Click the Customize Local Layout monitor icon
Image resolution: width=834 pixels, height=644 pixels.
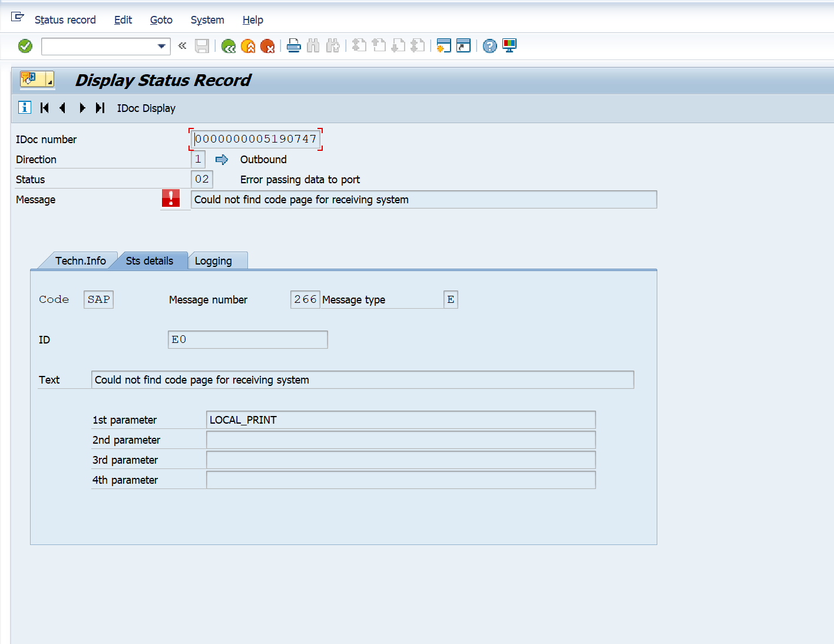click(509, 46)
